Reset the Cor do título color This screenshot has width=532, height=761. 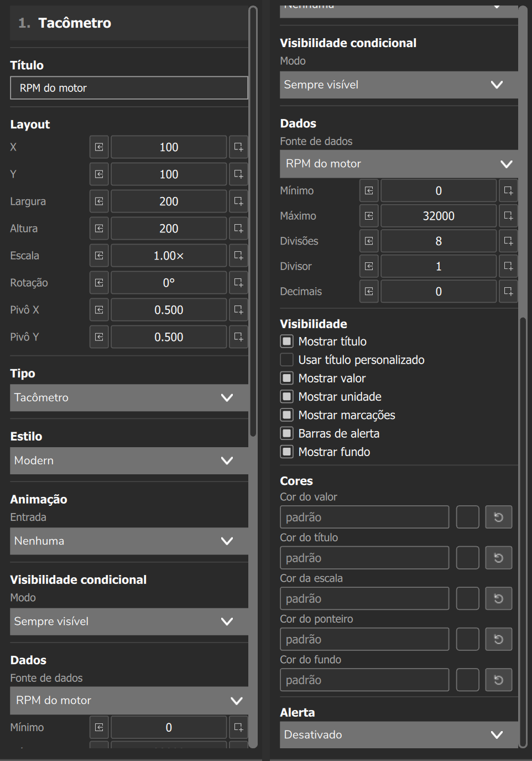point(498,558)
